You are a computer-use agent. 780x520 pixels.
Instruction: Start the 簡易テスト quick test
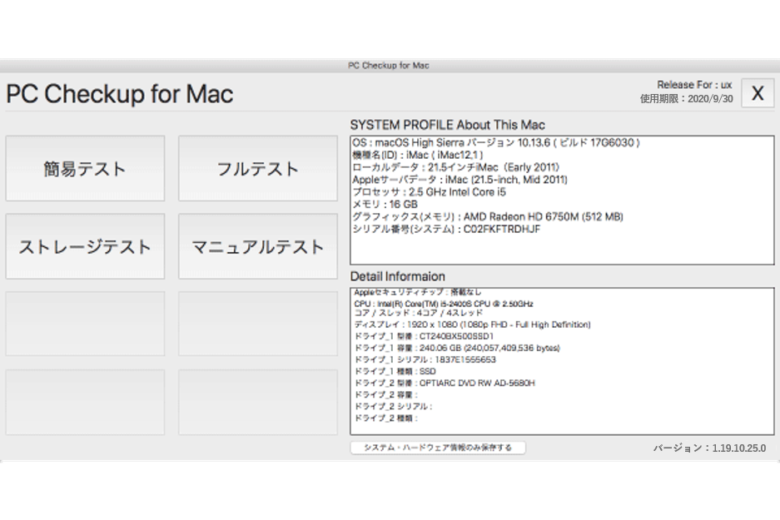click(85, 169)
